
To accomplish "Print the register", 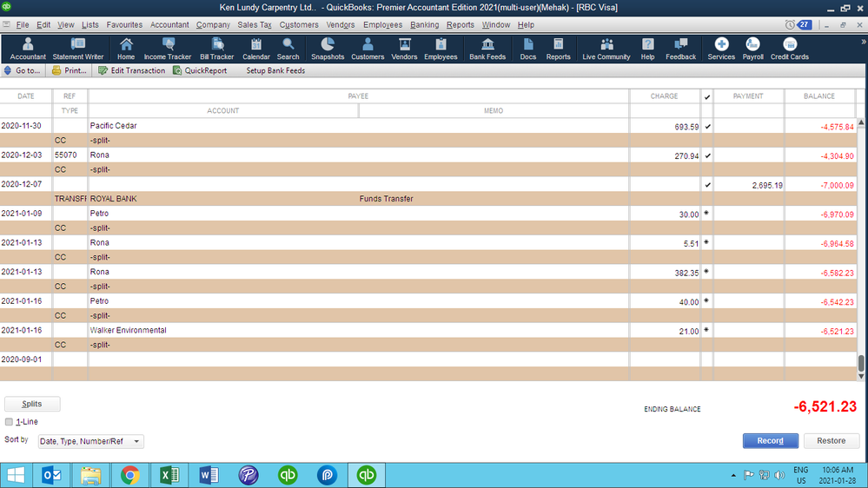I will 70,71.
